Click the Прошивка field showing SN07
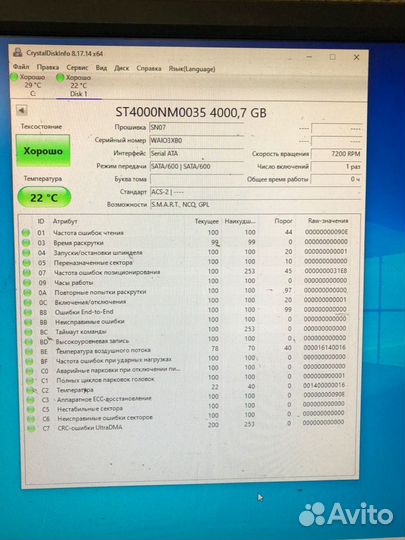 [197, 127]
